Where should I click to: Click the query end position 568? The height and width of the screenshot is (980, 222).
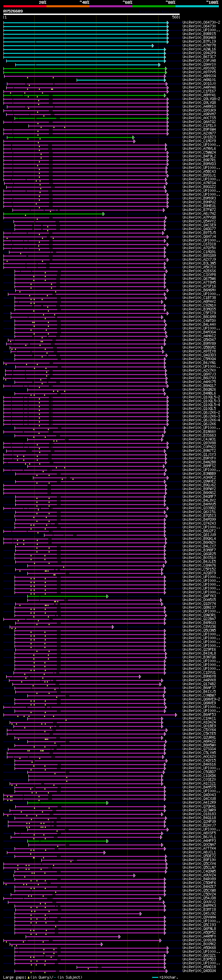175,17
